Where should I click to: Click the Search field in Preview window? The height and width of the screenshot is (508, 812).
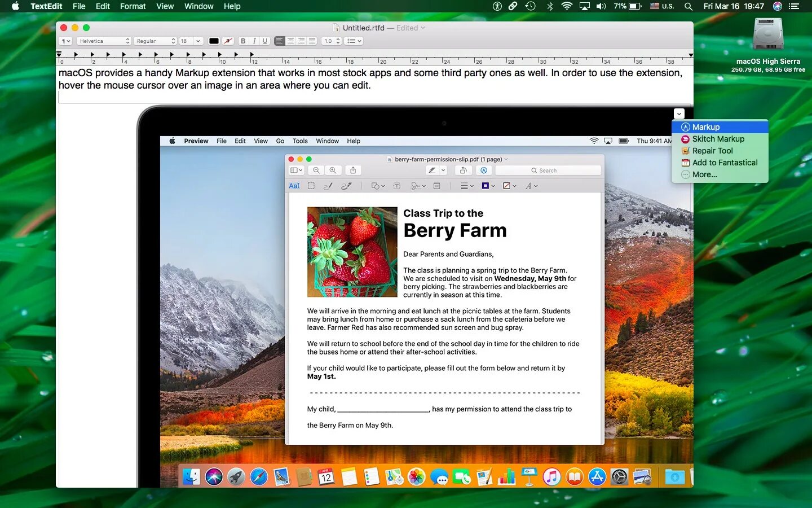click(x=548, y=170)
